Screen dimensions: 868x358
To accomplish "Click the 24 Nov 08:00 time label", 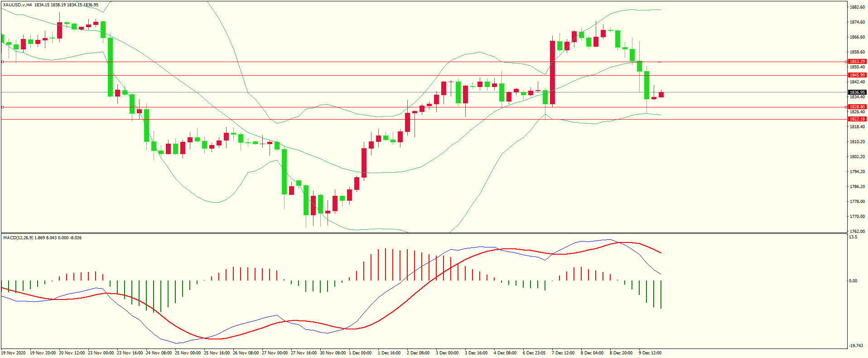I will [159, 353].
